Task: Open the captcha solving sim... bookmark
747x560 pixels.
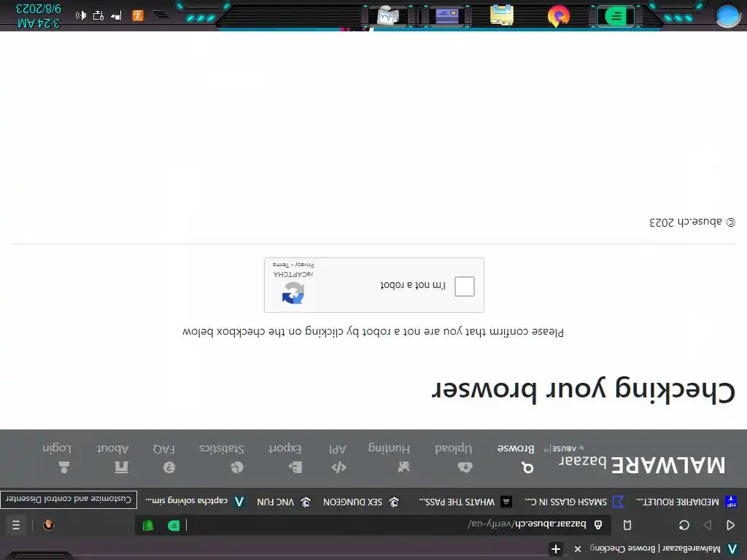Action: pos(195,501)
